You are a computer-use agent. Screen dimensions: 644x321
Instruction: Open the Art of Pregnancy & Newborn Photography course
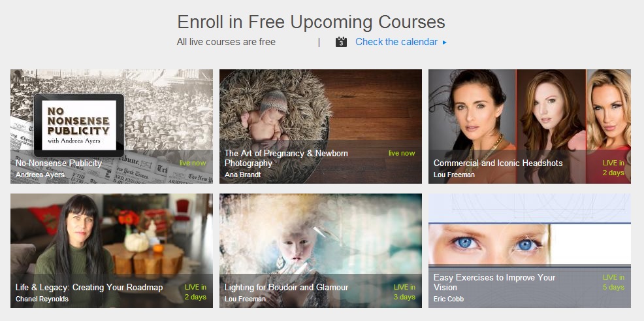click(x=320, y=126)
